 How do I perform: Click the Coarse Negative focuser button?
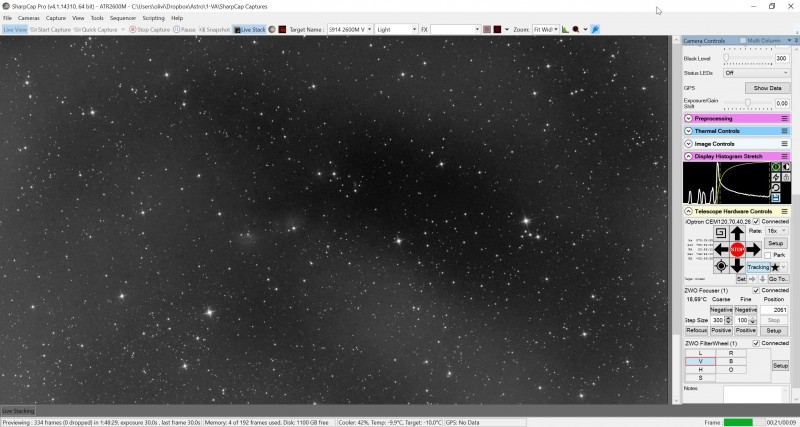click(x=721, y=310)
